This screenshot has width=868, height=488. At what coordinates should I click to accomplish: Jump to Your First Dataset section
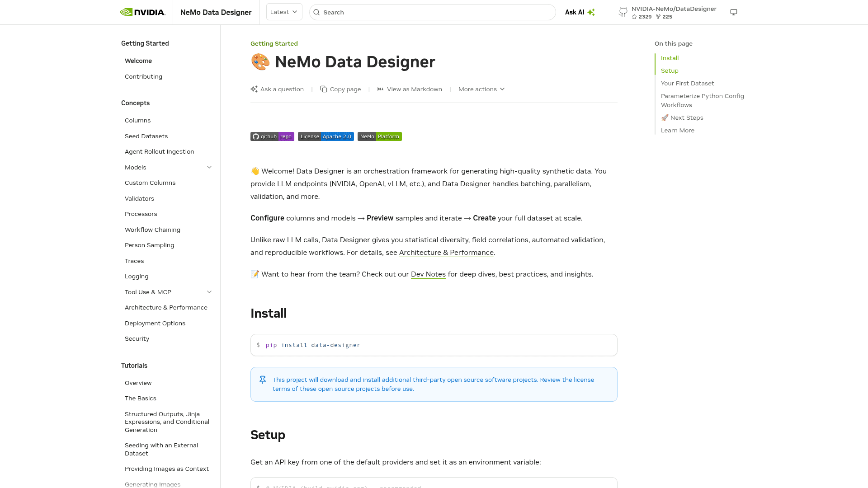tap(687, 83)
